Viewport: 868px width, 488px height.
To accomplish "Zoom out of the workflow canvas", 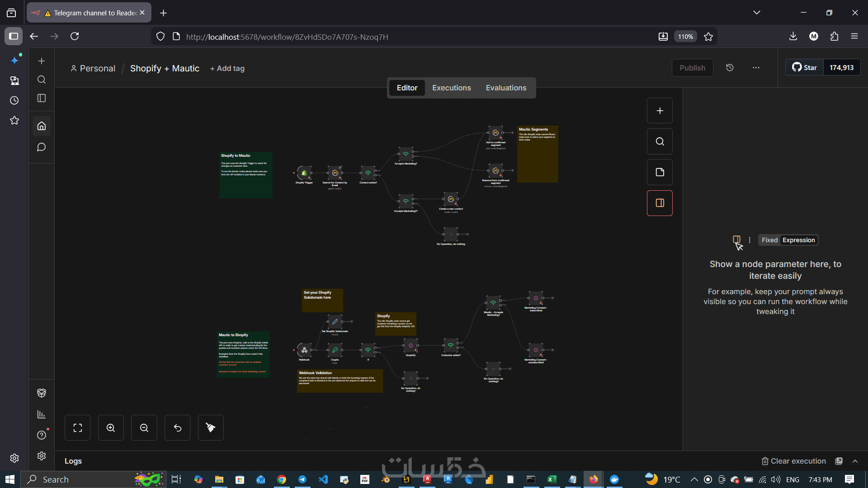I will point(144,427).
